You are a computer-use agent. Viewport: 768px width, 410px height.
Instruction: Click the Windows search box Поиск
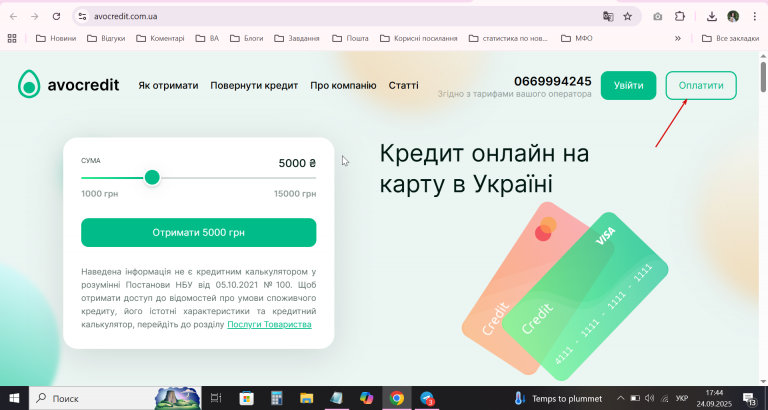point(115,398)
